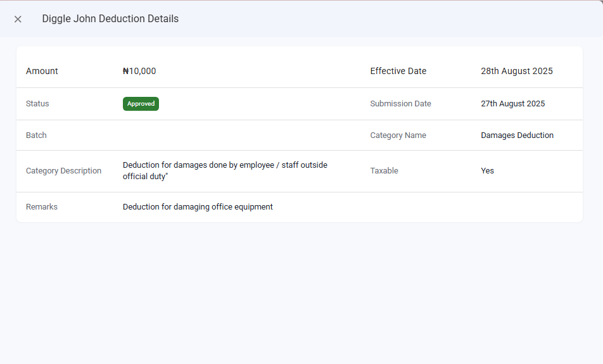Click the Taxable value Yes
The image size is (603, 364).
(x=487, y=171)
